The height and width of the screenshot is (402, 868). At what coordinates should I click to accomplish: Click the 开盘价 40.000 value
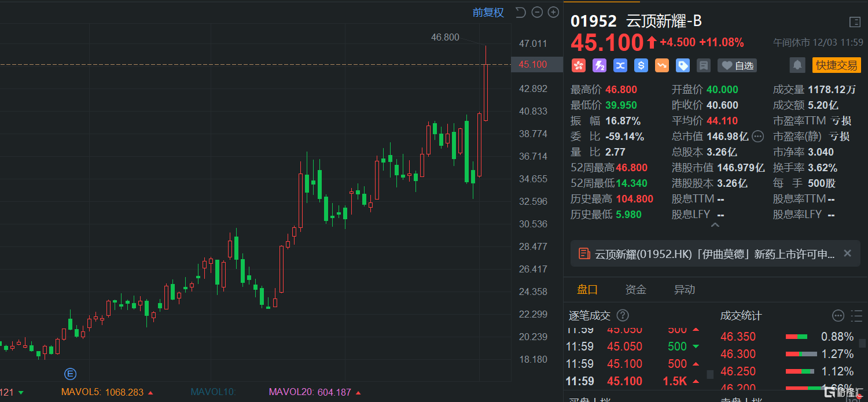click(722, 90)
